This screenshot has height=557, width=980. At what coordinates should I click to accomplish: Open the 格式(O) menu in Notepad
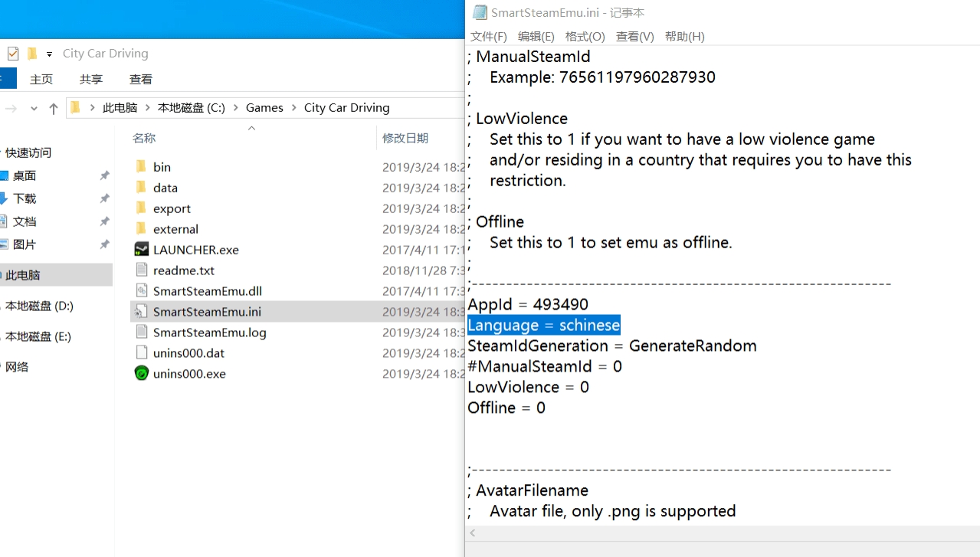pyautogui.click(x=585, y=36)
